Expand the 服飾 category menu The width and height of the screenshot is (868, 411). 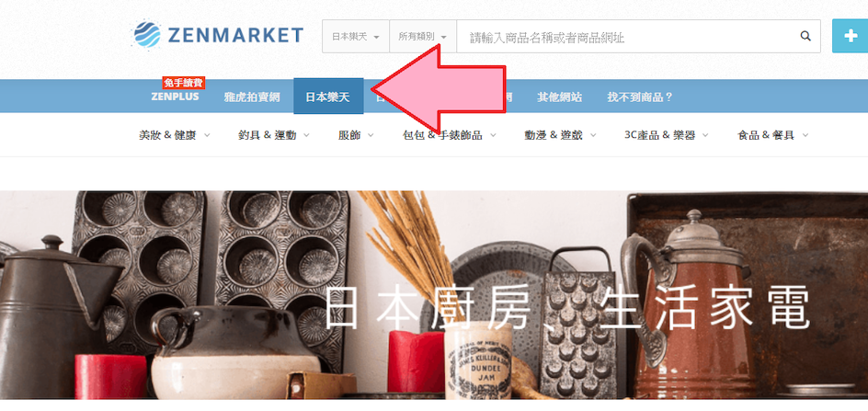[x=356, y=134]
